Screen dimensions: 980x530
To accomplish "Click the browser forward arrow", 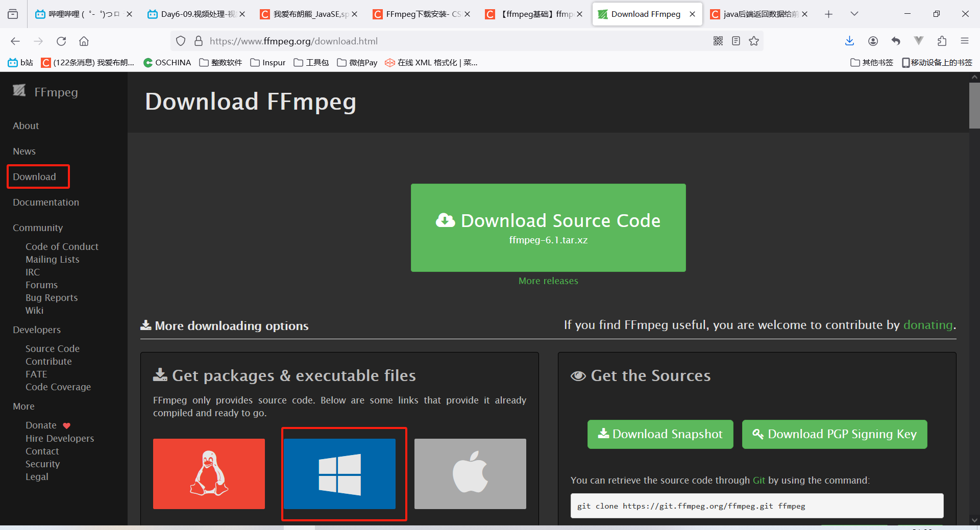I will tap(38, 41).
